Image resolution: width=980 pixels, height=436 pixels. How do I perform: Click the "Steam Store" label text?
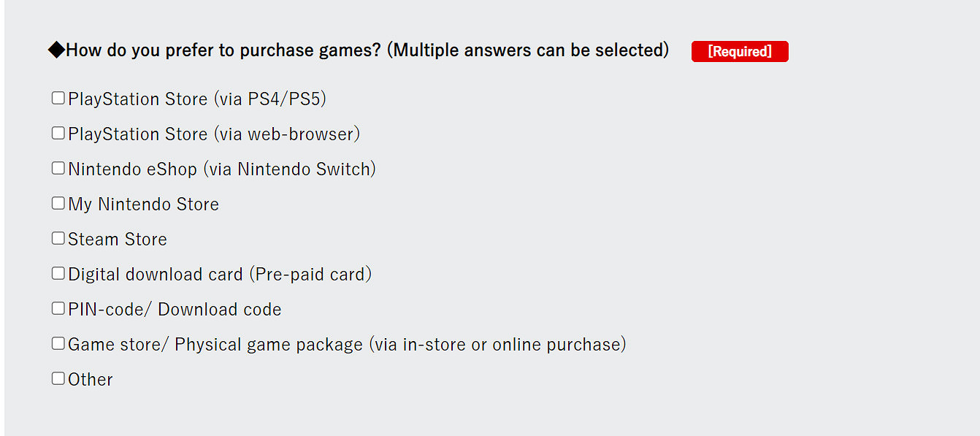tap(118, 240)
